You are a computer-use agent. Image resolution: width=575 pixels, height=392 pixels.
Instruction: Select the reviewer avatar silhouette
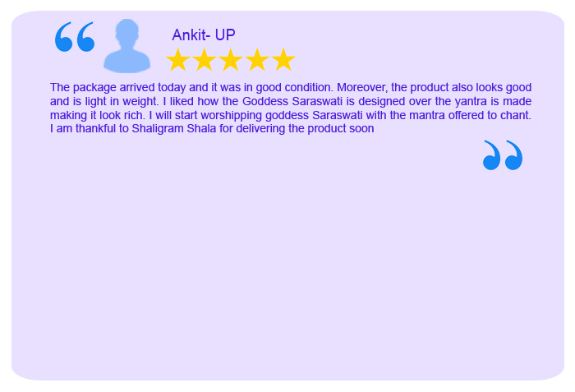pos(126,46)
